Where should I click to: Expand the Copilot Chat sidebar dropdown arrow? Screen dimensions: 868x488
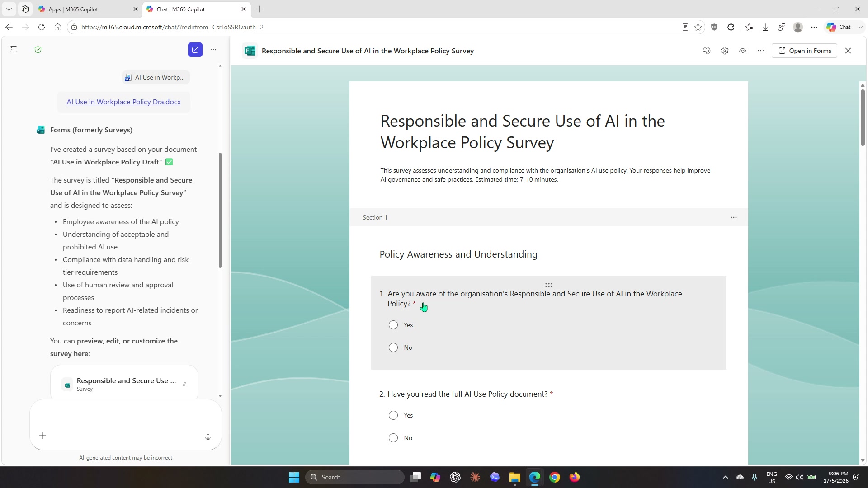(x=860, y=27)
